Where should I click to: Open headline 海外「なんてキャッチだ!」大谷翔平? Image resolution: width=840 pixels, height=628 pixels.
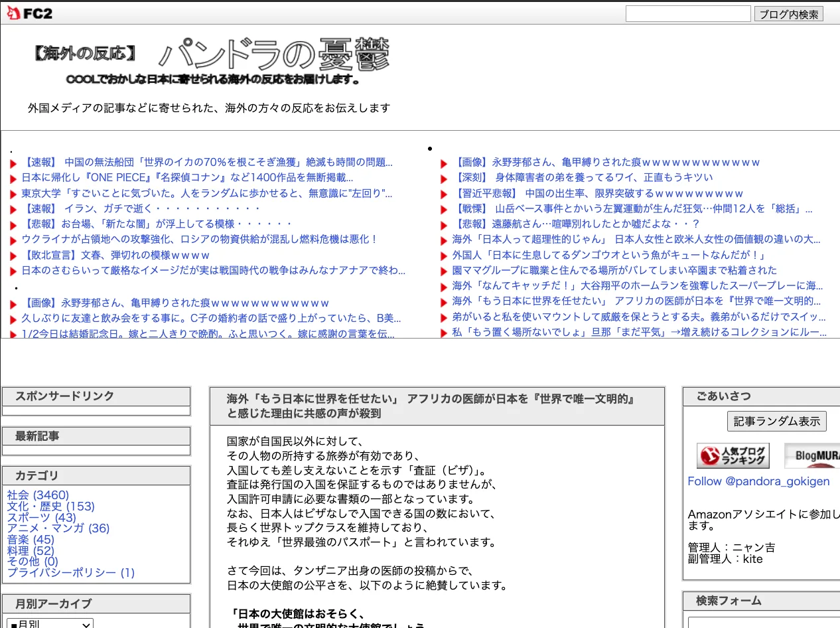pyautogui.click(x=638, y=285)
